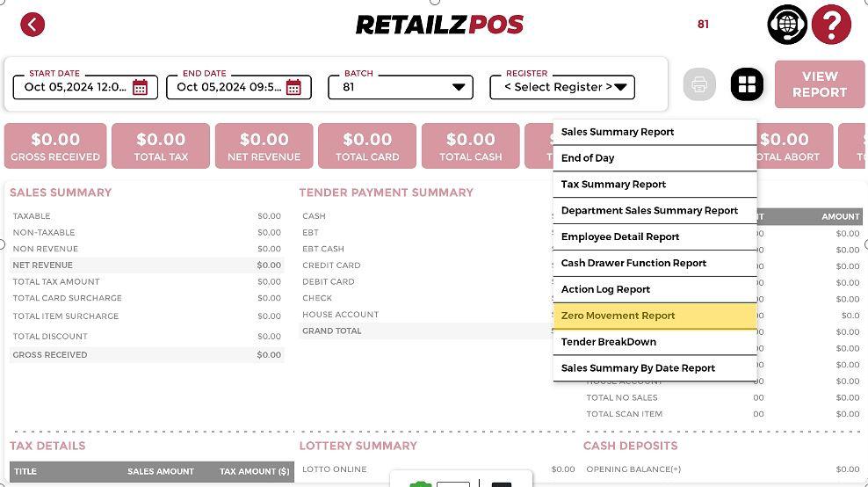The height and width of the screenshot is (487, 868).
Task: Click the CHECK tender row
Action: (426, 298)
